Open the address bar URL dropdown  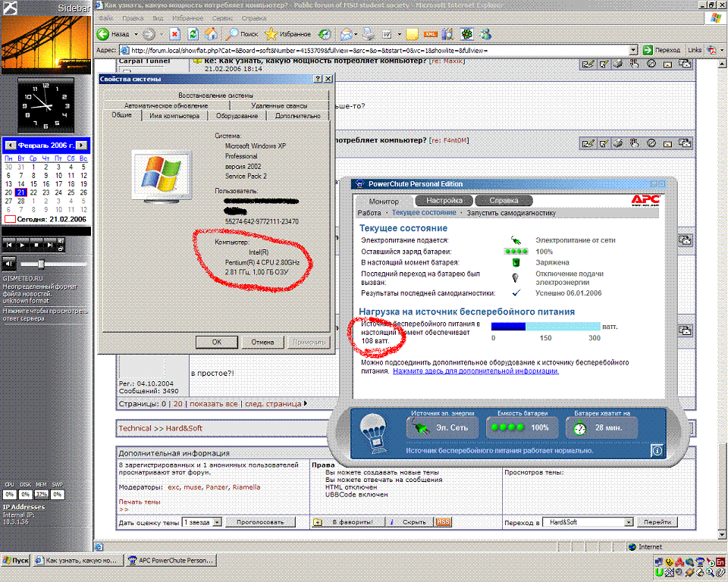pos(633,50)
